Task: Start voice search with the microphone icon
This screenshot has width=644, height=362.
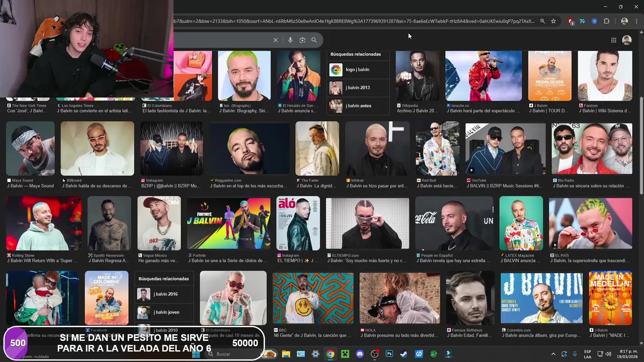Action: [x=290, y=40]
